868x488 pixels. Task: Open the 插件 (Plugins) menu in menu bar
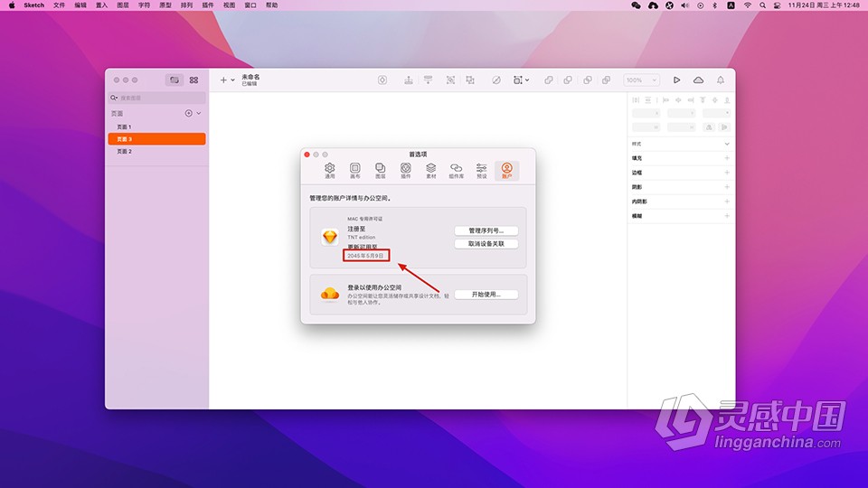click(208, 5)
